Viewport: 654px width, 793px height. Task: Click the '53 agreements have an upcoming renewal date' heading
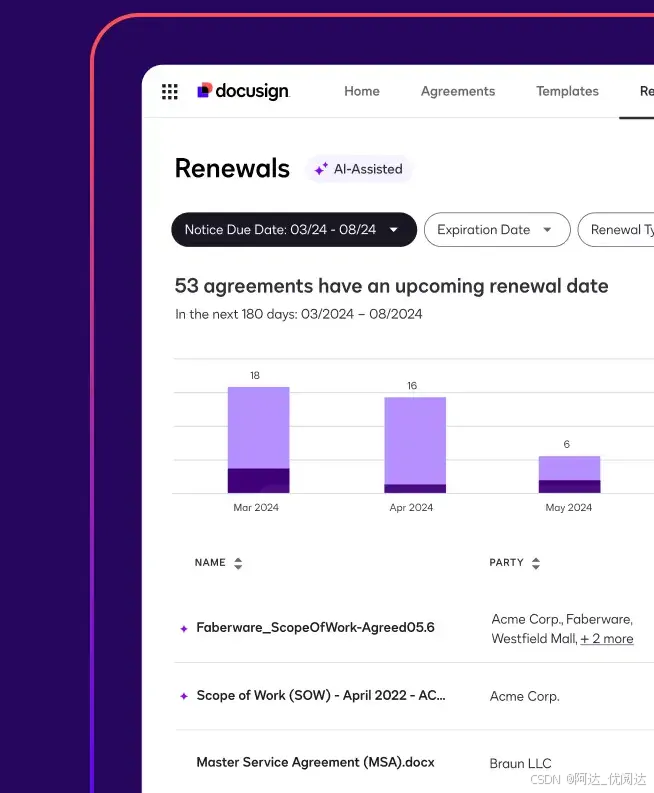pyautogui.click(x=391, y=286)
